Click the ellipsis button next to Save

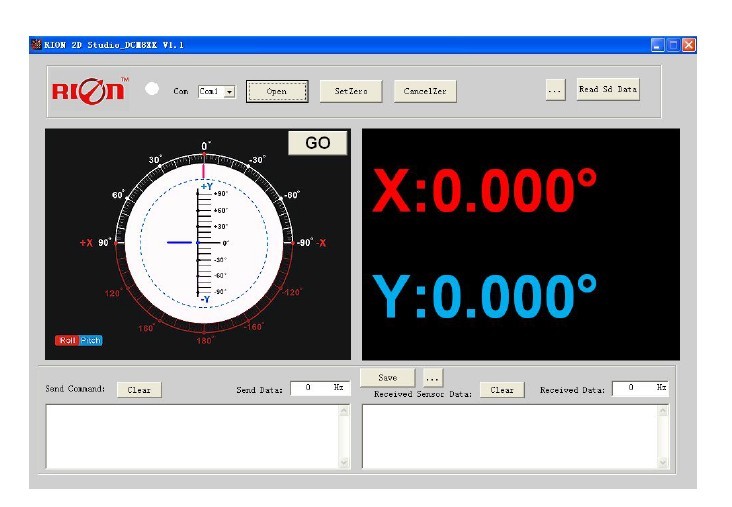[432, 378]
